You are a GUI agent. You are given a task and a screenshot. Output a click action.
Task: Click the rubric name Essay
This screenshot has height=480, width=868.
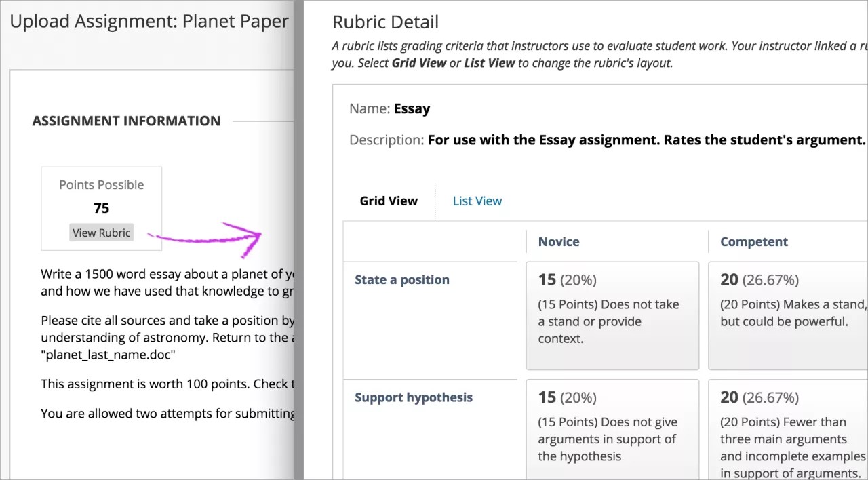pos(413,108)
